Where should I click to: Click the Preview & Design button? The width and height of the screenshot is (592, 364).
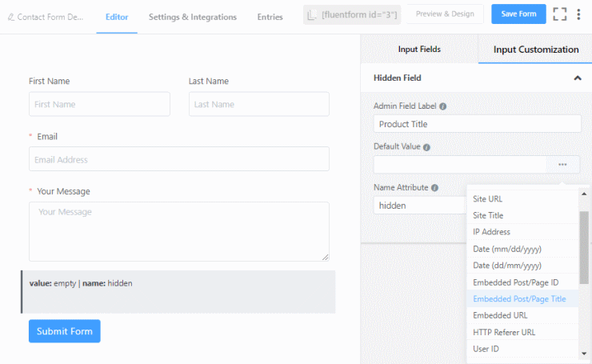(x=445, y=14)
